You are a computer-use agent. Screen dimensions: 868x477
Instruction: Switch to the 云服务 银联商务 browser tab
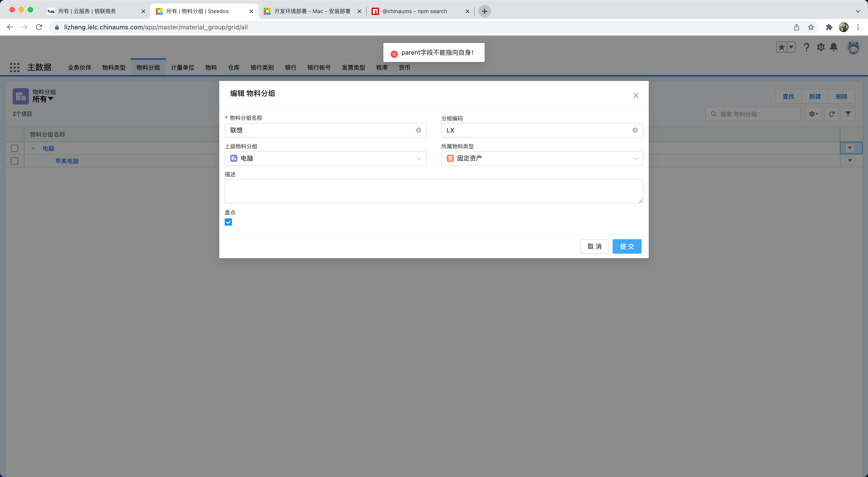tap(96, 11)
